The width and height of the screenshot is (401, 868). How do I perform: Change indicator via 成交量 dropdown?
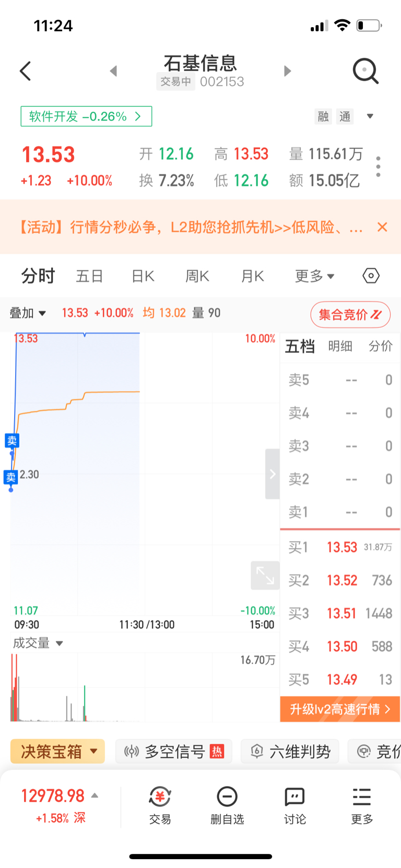click(x=38, y=643)
